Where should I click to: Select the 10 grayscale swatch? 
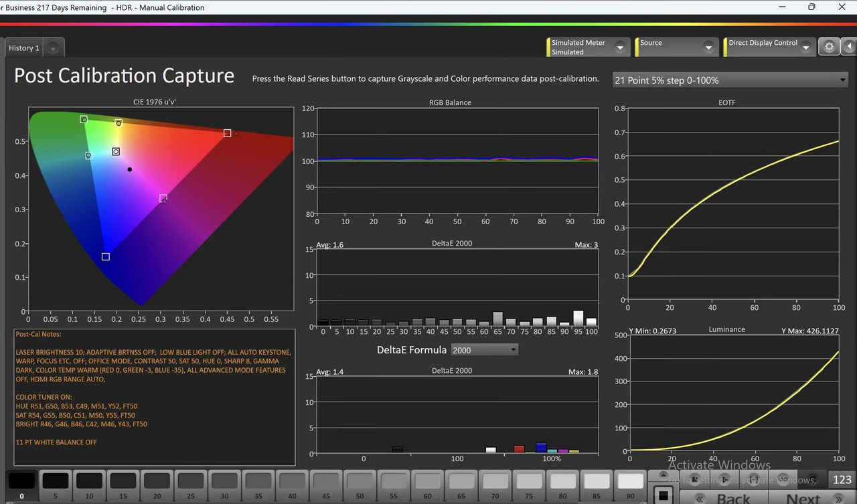[89, 485]
